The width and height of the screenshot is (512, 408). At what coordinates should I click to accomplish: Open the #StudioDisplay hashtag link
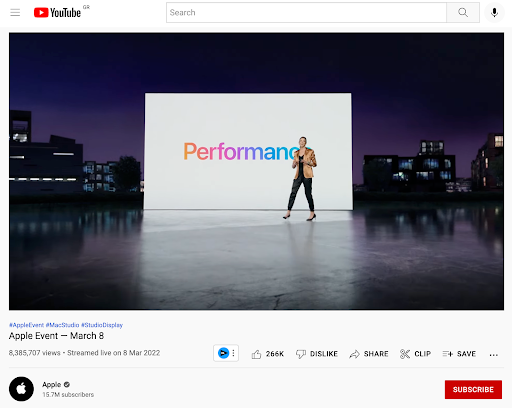click(102, 325)
